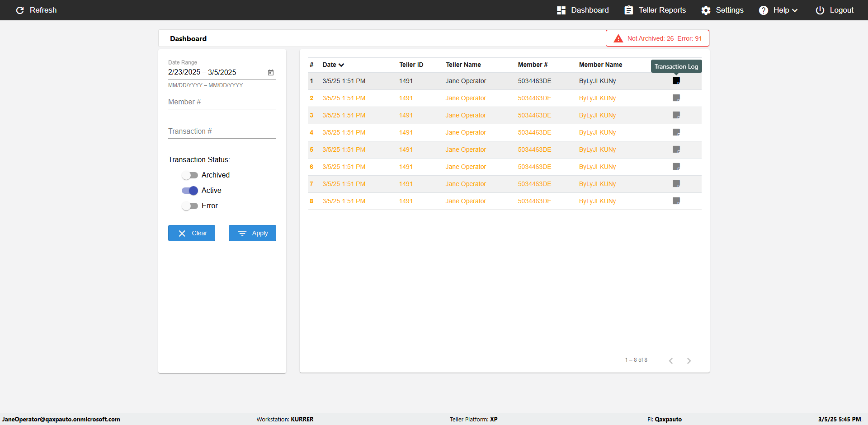Screen dimensions: 868x425
Task: Open the date range calendar picker
Action: [271, 72]
